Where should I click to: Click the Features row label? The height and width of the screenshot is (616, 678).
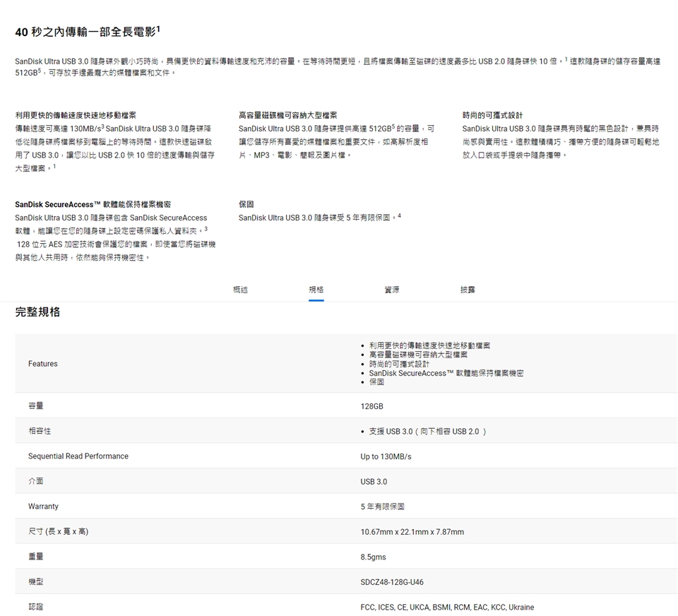coord(43,364)
